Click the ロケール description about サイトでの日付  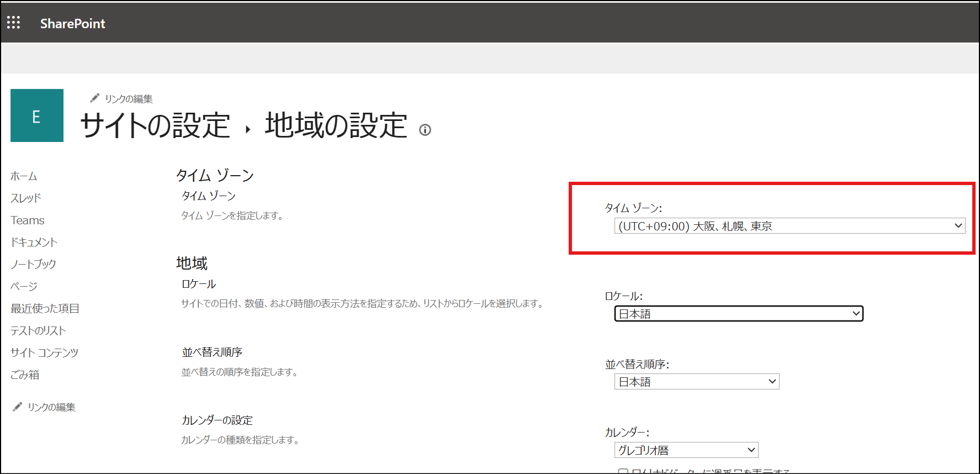tap(363, 303)
